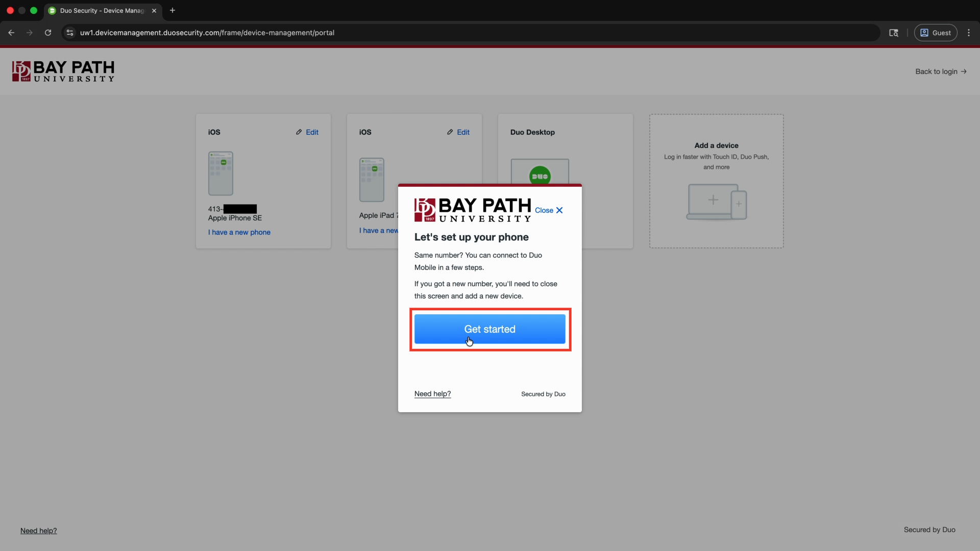The width and height of the screenshot is (980, 551).
Task: Click the add device plus illustration
Action: tap(716, 202)
